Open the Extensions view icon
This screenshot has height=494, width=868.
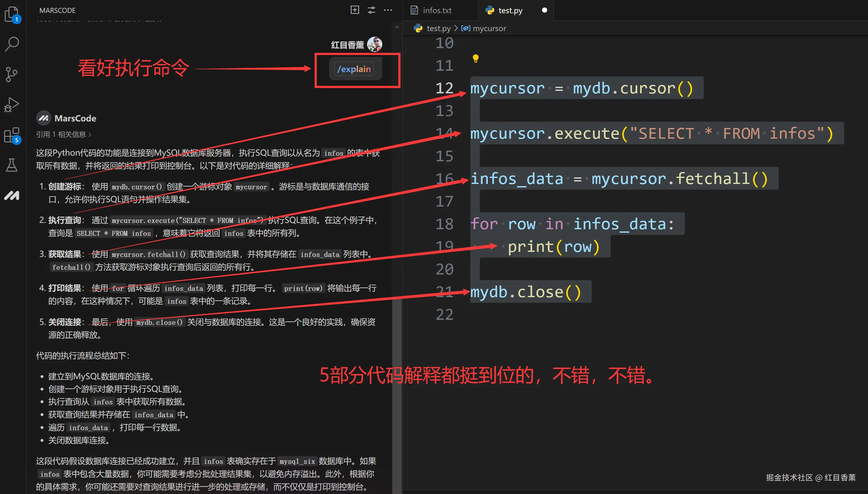12,136
